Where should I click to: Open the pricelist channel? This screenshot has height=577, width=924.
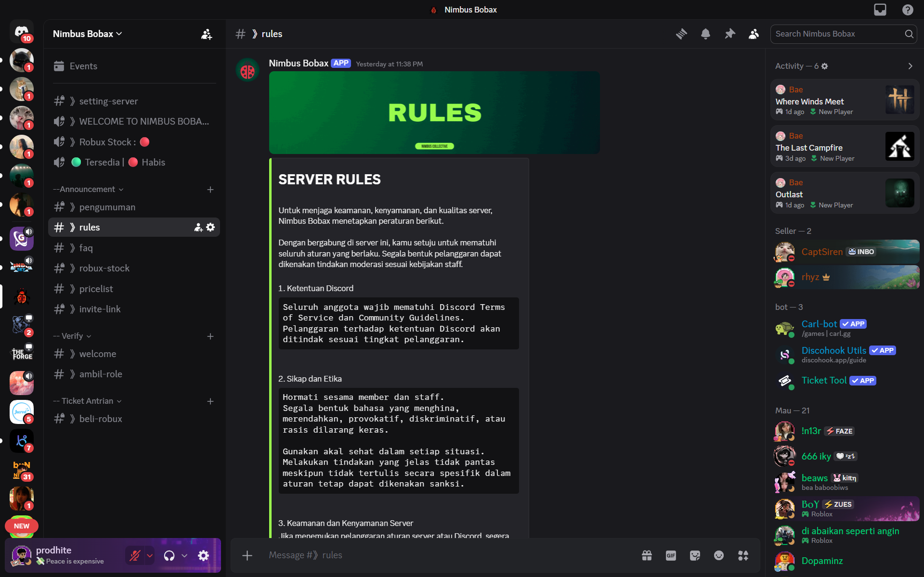point(134,289)
